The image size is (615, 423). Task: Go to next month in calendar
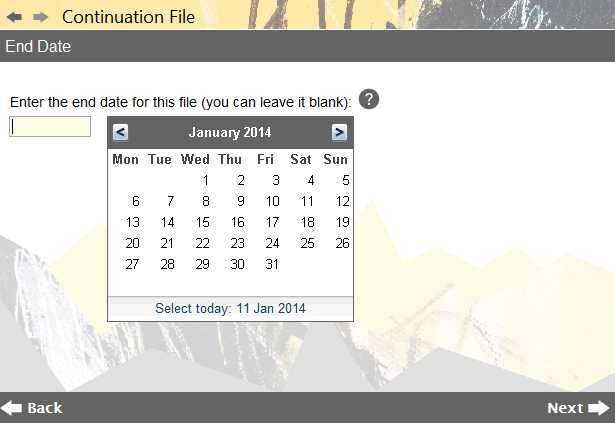[x=339, y=132]
